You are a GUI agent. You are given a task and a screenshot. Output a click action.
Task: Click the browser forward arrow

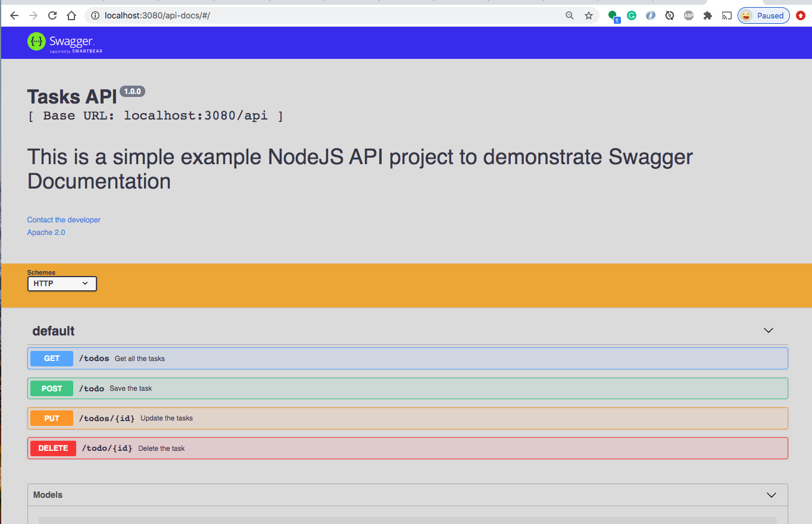click(x=33, y=15)
